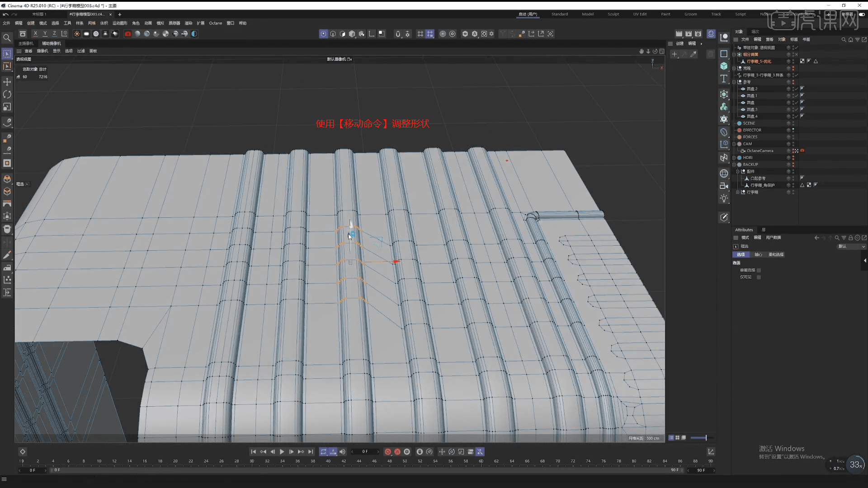The image size is (868, 488).
Task: Click frame 30 on the timeline ruler
Action: point(252,461)
